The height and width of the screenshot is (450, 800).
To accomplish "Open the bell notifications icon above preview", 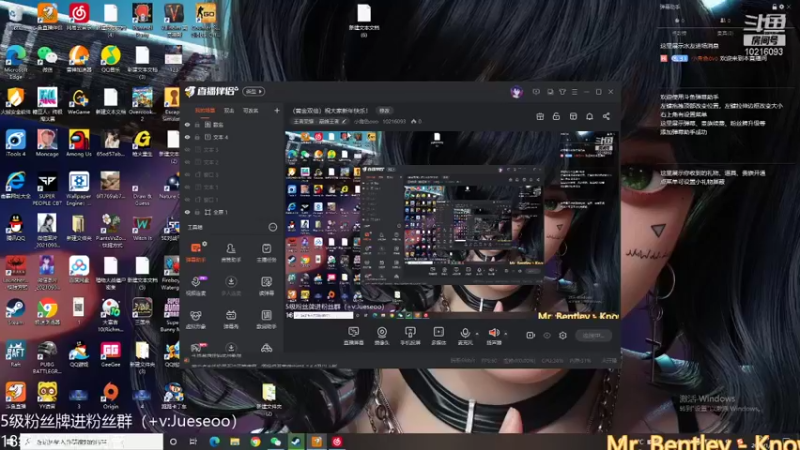I will (x=589, y=116).
